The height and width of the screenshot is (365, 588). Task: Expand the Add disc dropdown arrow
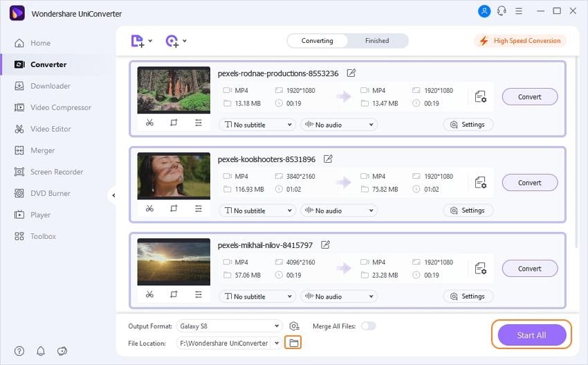point(185,41)
